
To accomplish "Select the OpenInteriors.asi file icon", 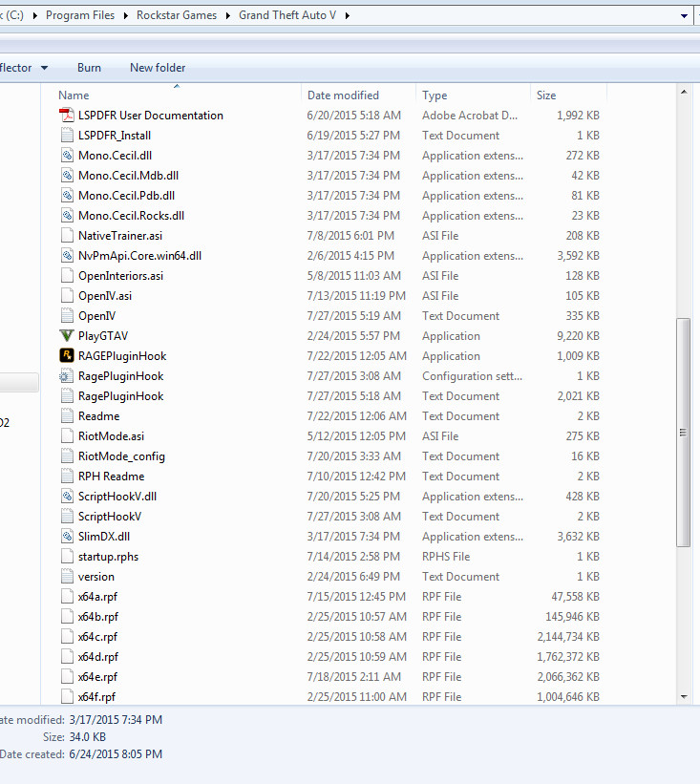I will click(67, 276).
